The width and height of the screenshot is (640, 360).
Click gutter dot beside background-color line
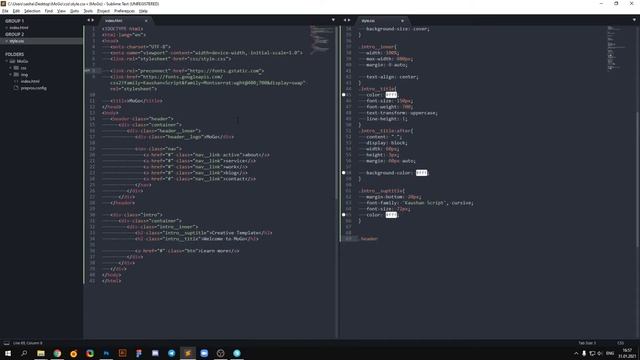[x=344, y=173]
